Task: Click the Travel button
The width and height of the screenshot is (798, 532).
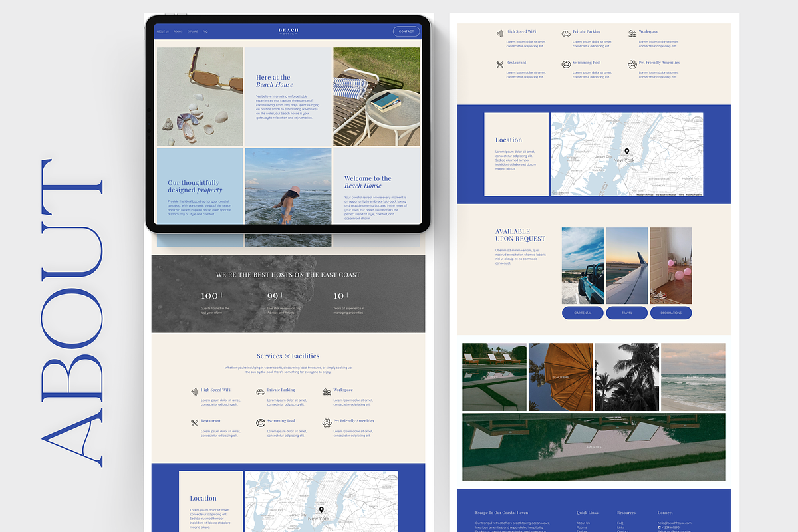Action: pos(627,313)
